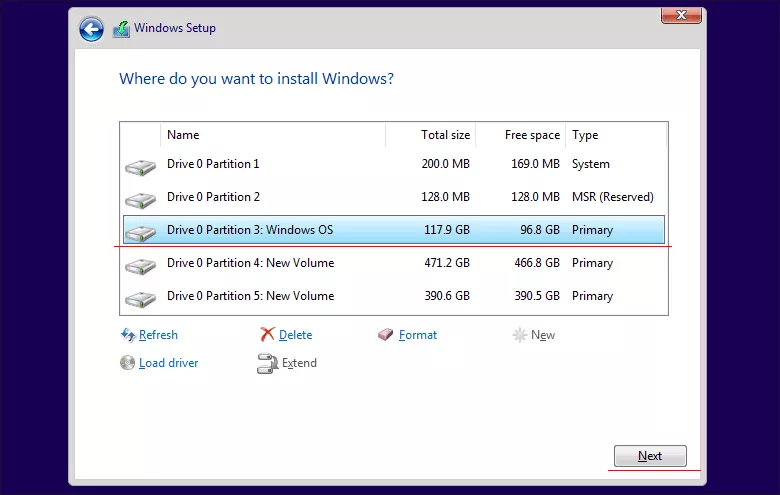Click the 466.8 GB free space value
This screenshot has width=780, height=495.
tap(537, 263)
